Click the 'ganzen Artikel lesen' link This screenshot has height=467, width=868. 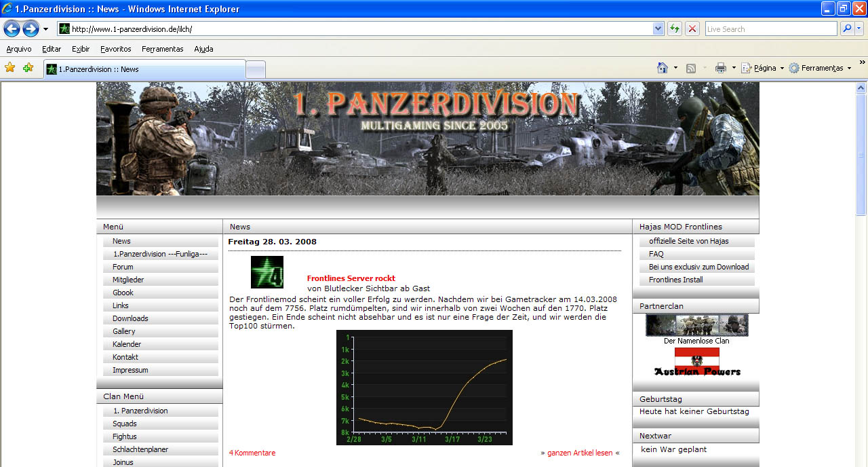pyautogui.click(x=579, y=453)
